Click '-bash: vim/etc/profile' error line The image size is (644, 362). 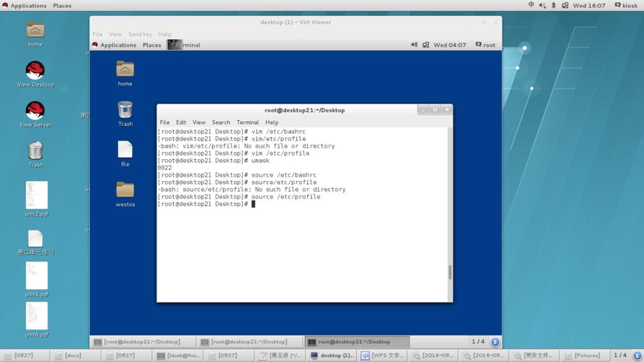pos(246,146)
